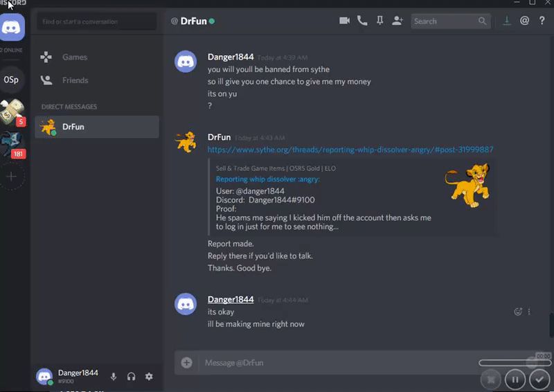The image size is (554, 392).
Task: Open the Games tab
Action: pos(97,57)
